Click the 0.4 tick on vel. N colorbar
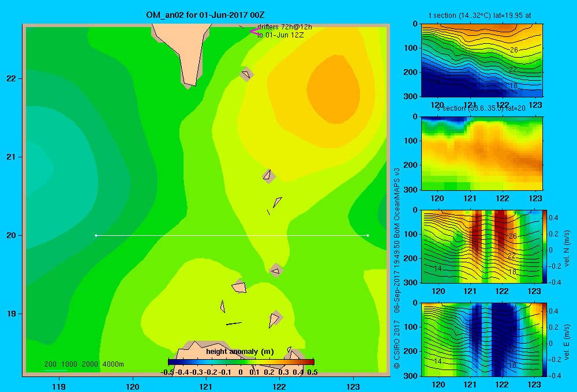The width and height of the screenshot is (577, 392). click(553, 218)
